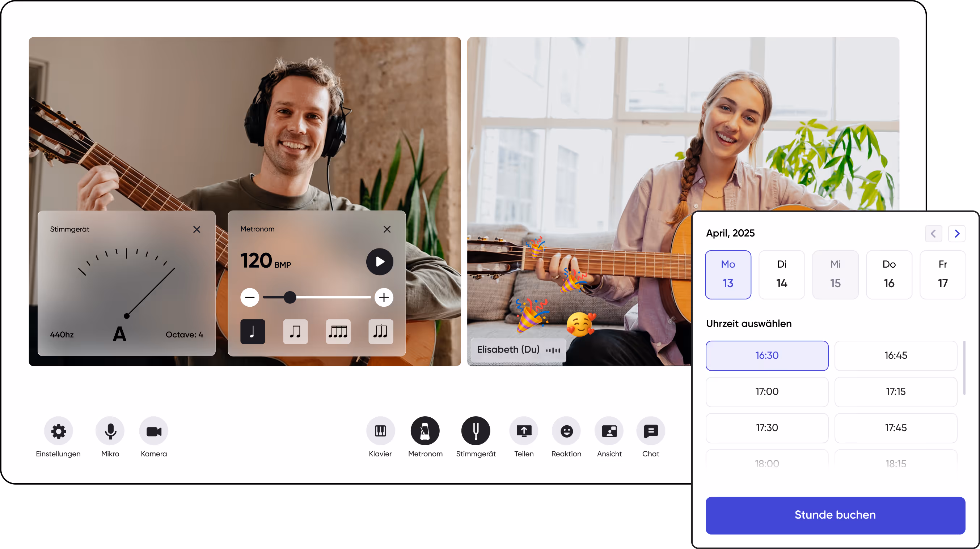Open the Reaktion emoji menu

point(566,431)
